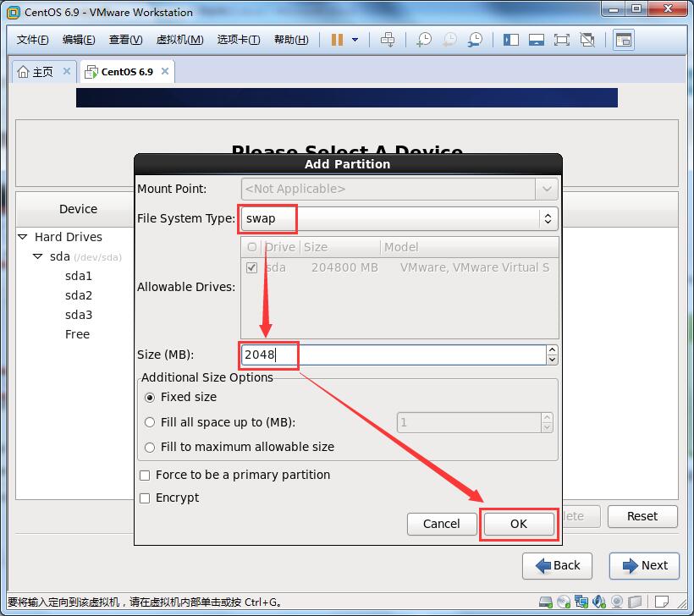Click the sound card status bar icon
694x616 pixels.
[x=599, y=602]
